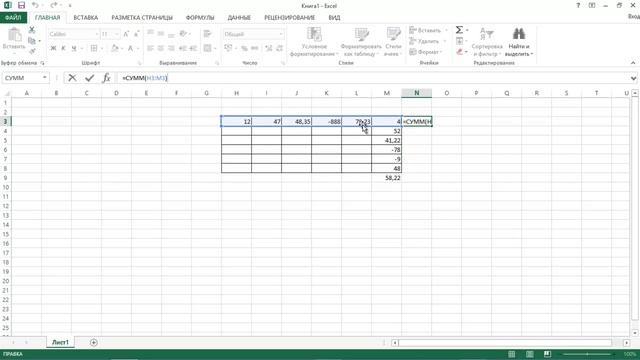Open Найти и выделить binoculars icon
This screenshot has width=640, height=360.
(519, 42)
